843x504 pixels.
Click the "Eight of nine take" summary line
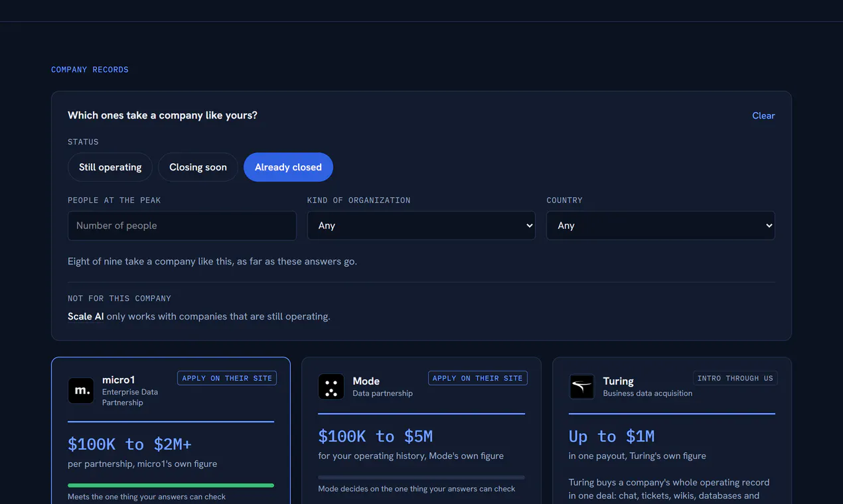click(x=212, y=261)
